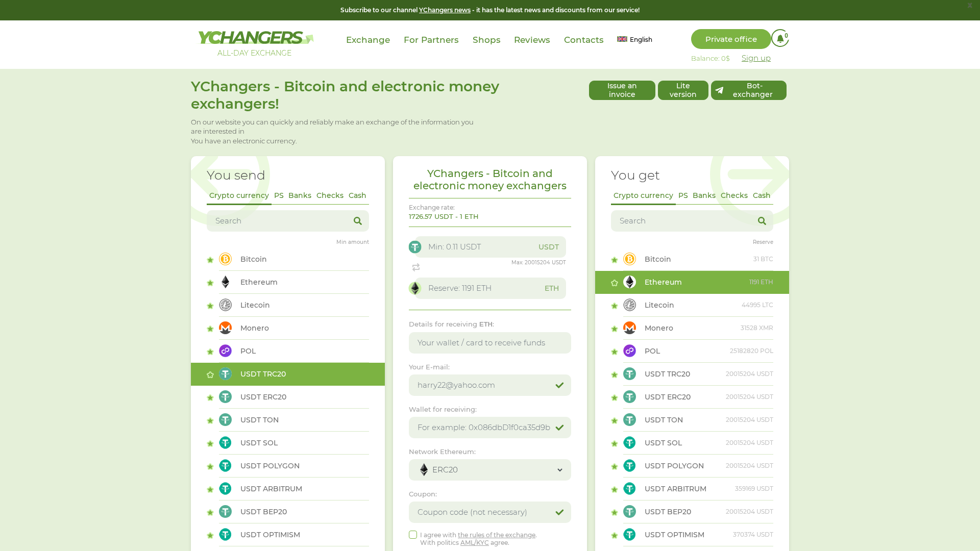Click the POL icon in You get list

[x=629, y=351]
